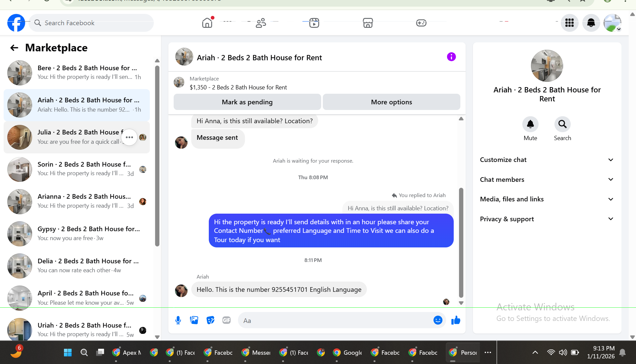Open the account profile picture menu

(x=612, y=23)
